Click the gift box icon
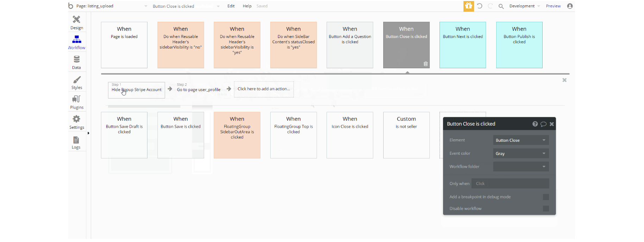644x242 pixels. [x=468, y=6]
